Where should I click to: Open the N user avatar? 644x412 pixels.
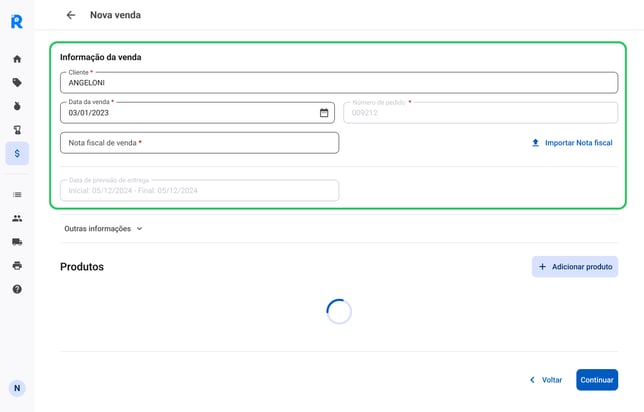point(17,388)
